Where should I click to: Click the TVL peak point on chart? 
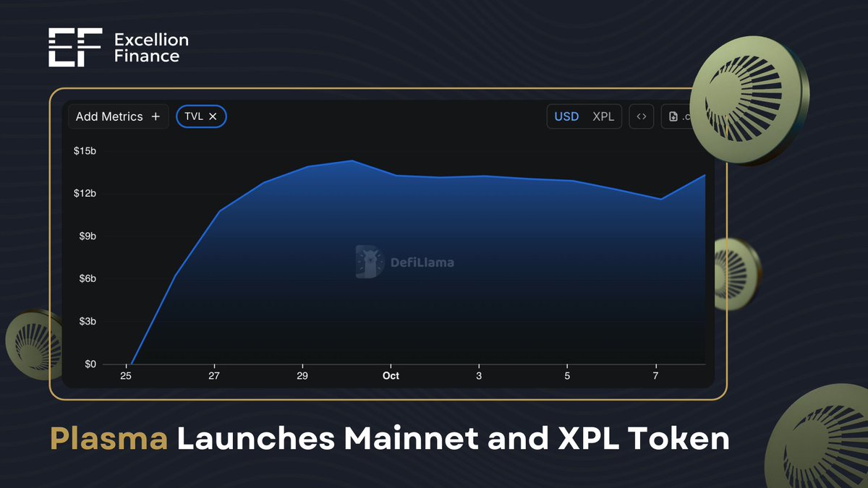(x=352, y=160)
